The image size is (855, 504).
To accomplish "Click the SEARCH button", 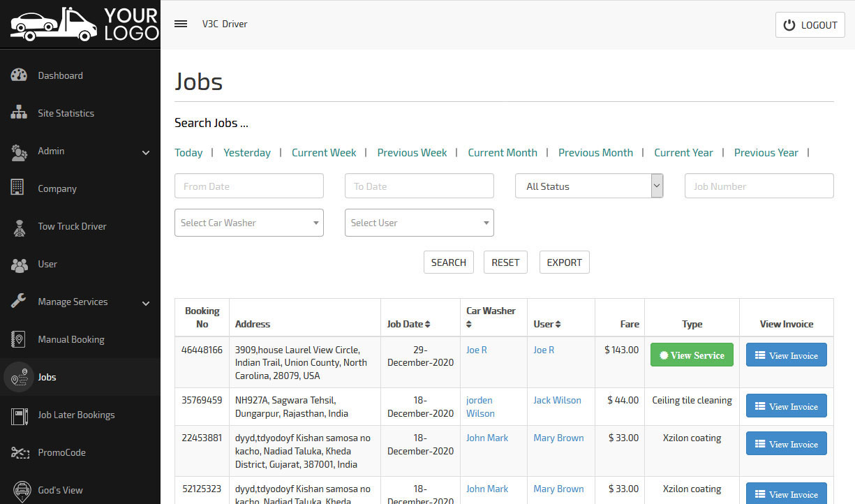I will click(x=449, y=262).
